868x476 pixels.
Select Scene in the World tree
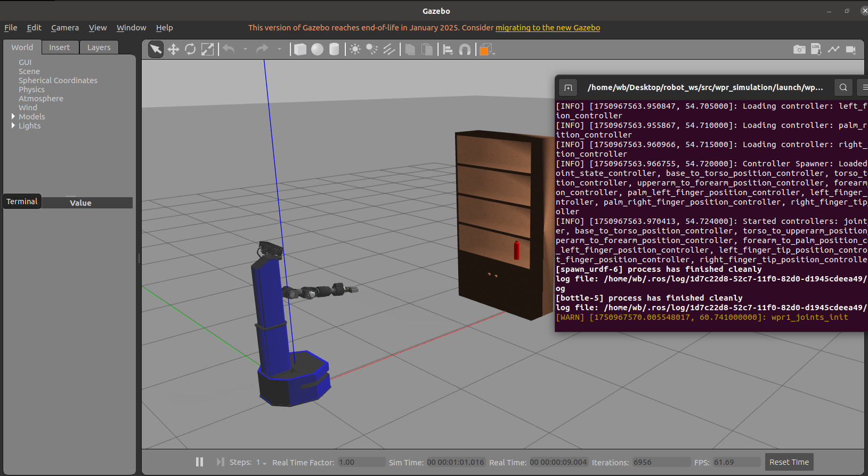29,71
